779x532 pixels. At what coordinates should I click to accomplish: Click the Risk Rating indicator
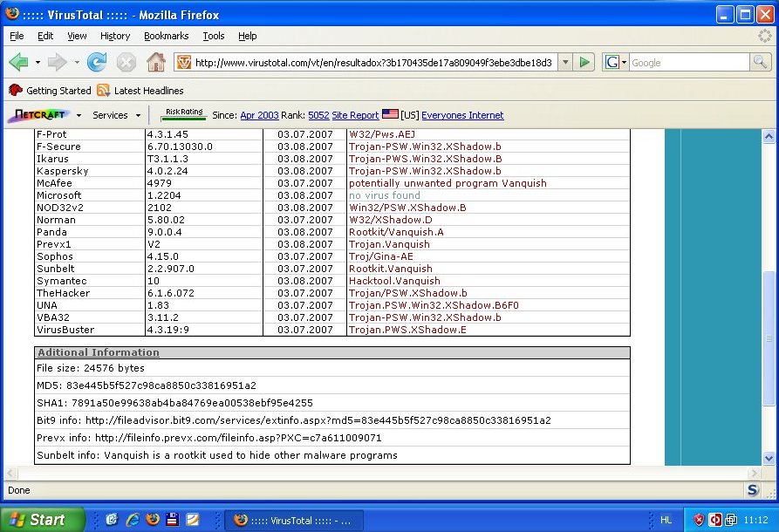(x=184, y=114)
